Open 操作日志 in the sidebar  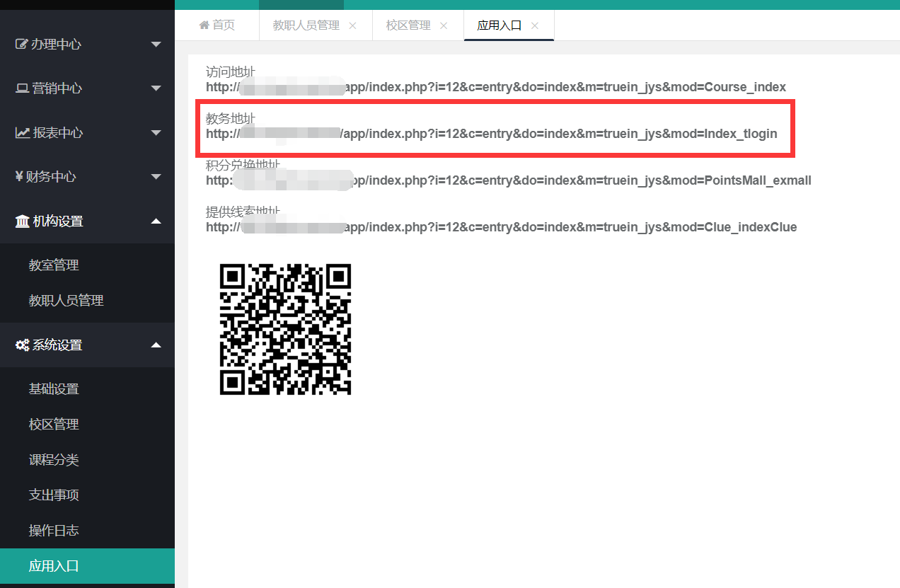pyautogui.click(x=54, y=531)
